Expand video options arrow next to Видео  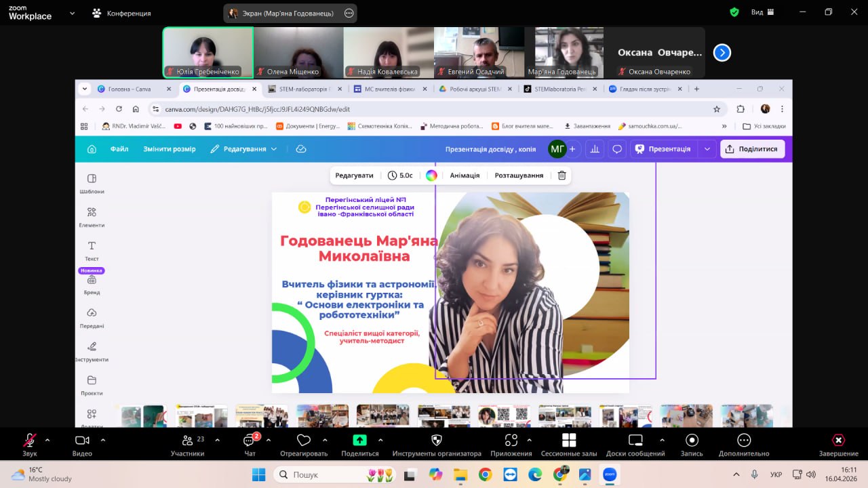point(102,440)
